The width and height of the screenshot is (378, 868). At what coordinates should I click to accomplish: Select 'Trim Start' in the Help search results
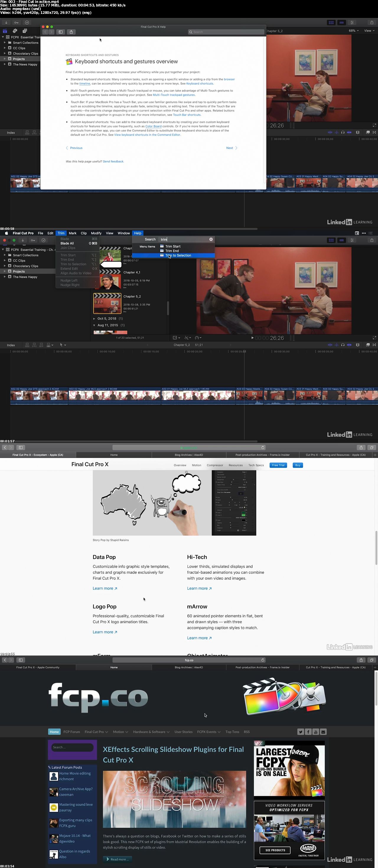pos(173,246)
